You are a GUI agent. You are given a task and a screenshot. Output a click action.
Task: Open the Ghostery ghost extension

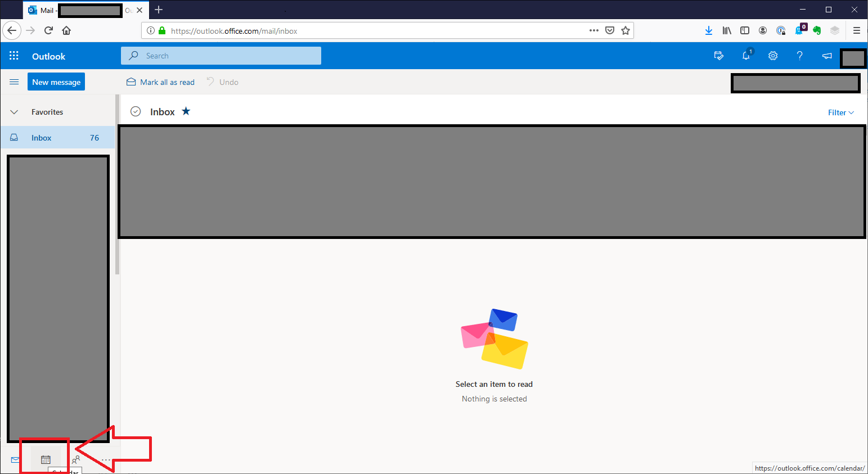(x=800, y=29)
